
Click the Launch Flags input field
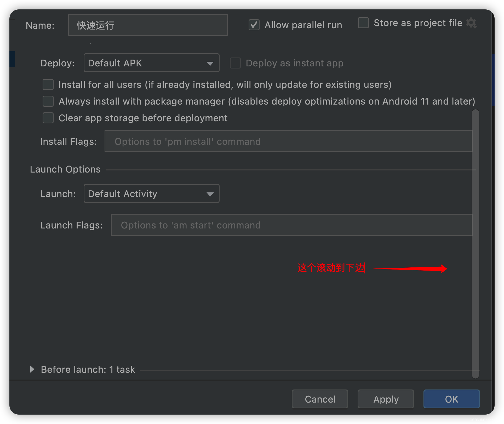click(x=291, y=225)
